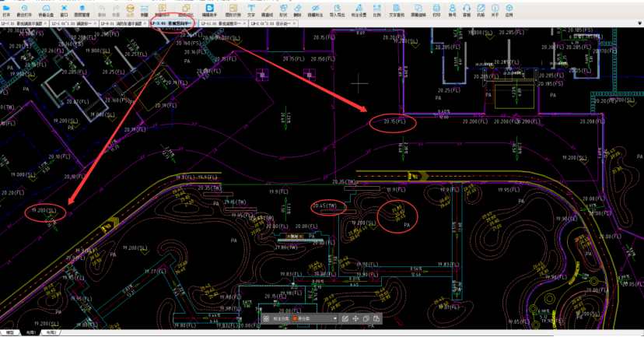Click the 比例 scale tool
The image size is (644, 337).
(x=376, y=9)
